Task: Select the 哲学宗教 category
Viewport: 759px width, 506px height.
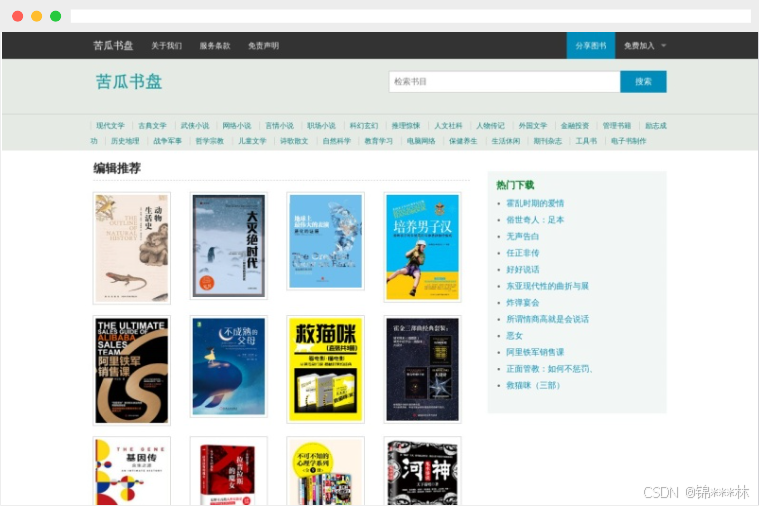Action: tap(210, 141)
